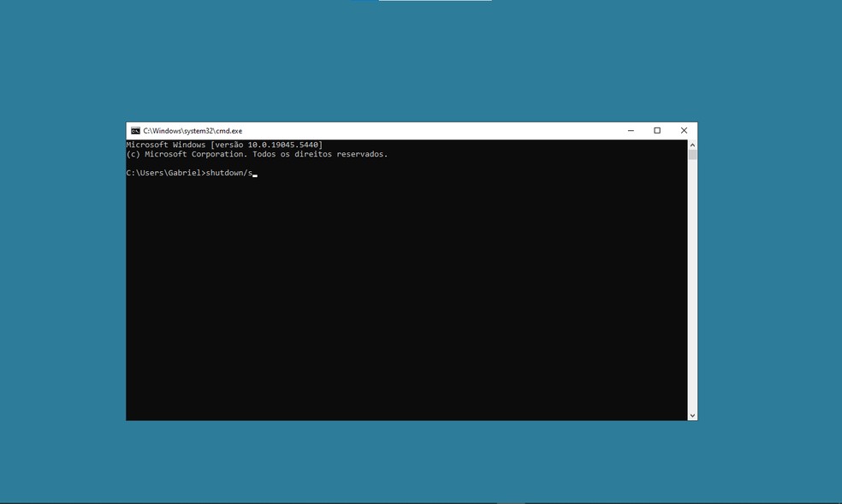Click the text 'Microsoft Windows [versão 10.0.19045.5440]'

tap(224, 145)
